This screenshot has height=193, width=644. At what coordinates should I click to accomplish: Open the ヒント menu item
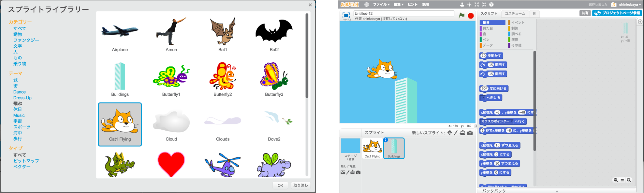pyautogui.click(x=413, y=5)
